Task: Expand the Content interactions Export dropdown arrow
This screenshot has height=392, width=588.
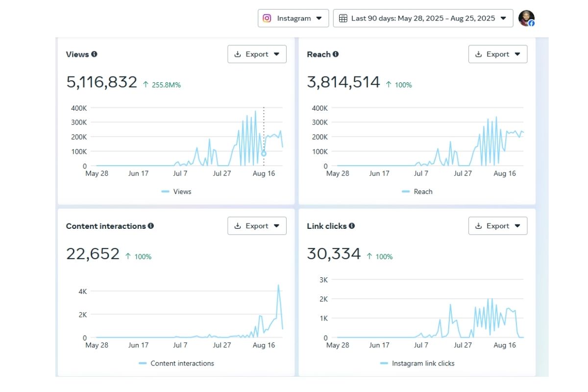Action: tap(276, 226)
